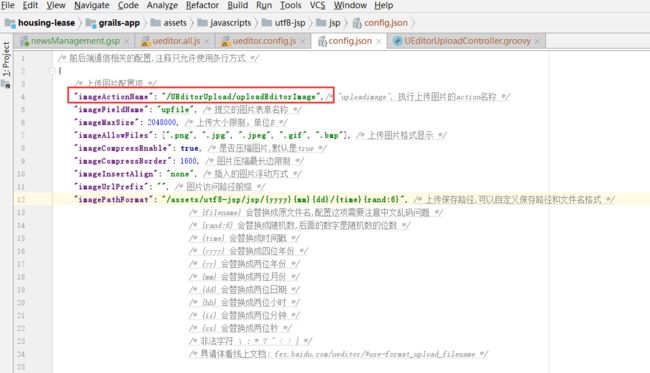Click utf8-jsp folder icon in breadcrumb
The height and width of the screenshot is (373, 650).
click(267, 22)
